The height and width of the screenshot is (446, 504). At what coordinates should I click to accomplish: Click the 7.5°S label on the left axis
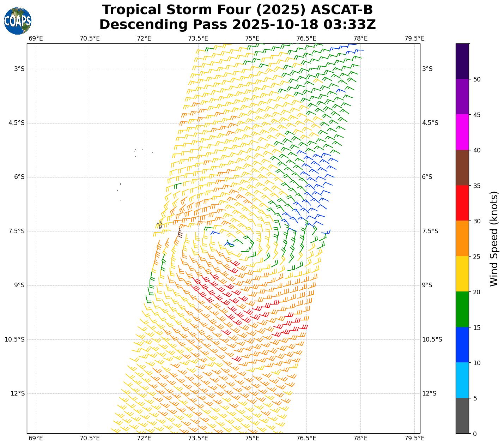tap(17, 231)
